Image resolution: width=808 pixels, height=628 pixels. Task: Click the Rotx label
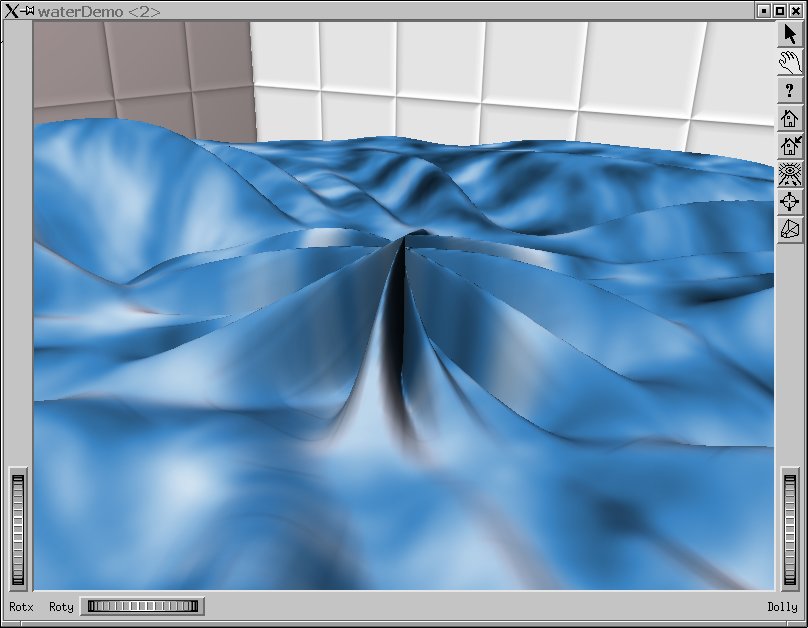click(21, 607)
